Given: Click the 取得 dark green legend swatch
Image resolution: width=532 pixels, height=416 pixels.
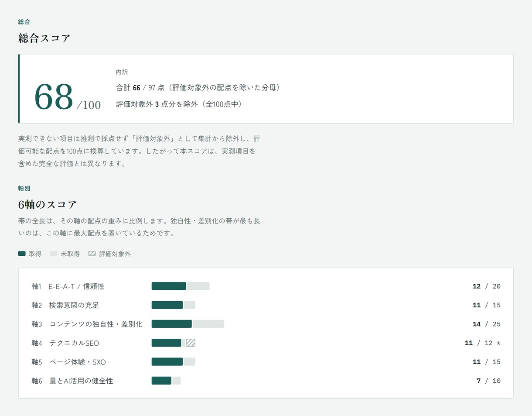Looking at the screenshot, I should (22, 254).
